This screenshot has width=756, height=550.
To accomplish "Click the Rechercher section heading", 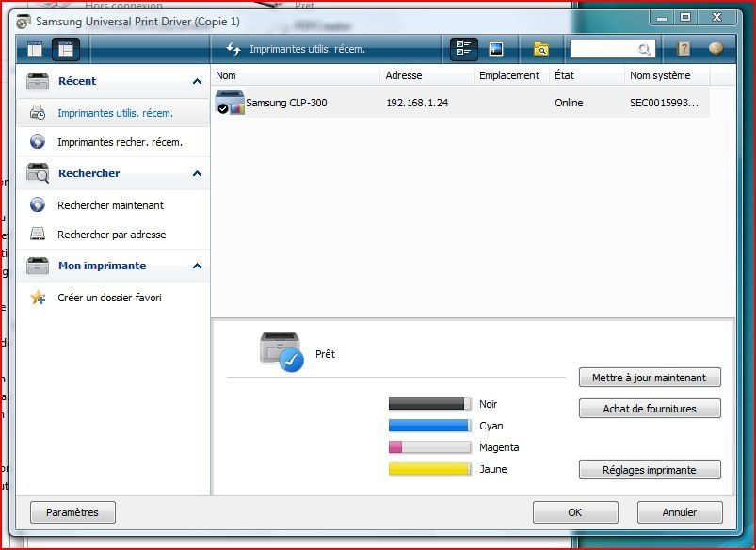I will pos(89,173).
